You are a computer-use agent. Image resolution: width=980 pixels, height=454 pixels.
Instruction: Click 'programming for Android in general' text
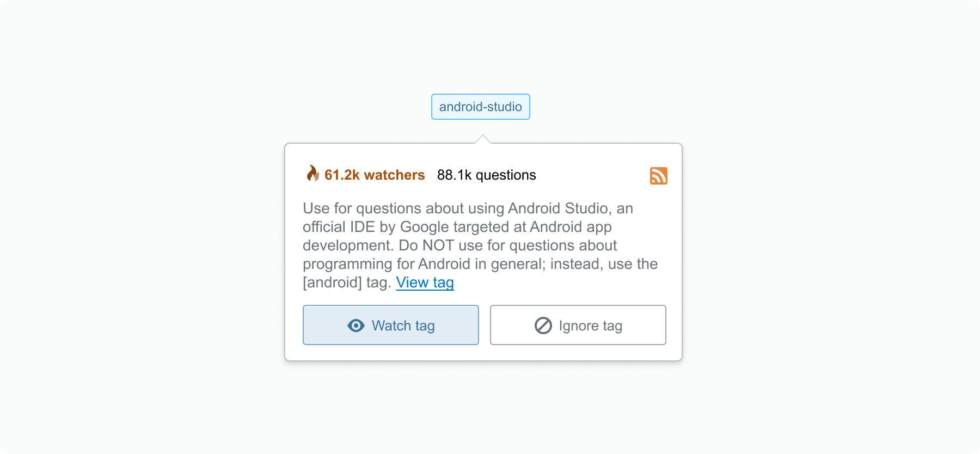(x=424, y=264)
